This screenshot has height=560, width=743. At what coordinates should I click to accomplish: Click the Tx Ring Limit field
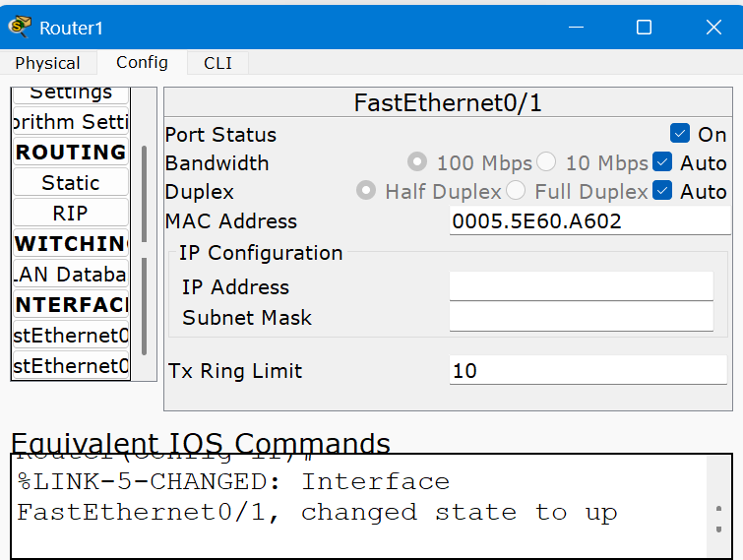coord(588,371)
